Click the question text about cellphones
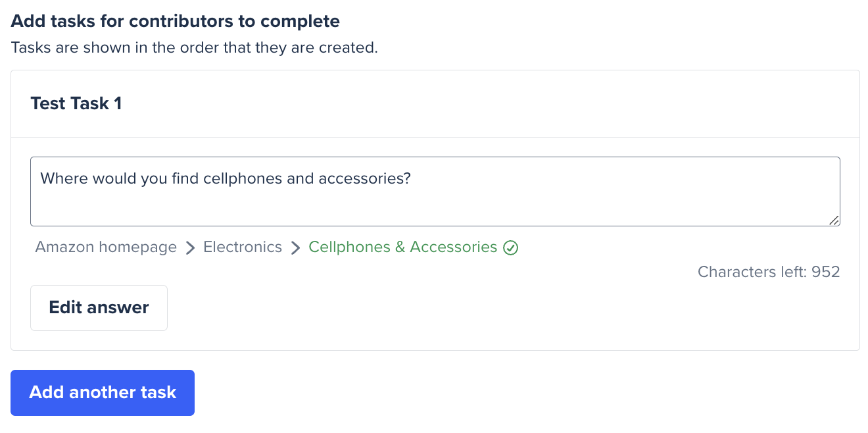 (226, 178)
